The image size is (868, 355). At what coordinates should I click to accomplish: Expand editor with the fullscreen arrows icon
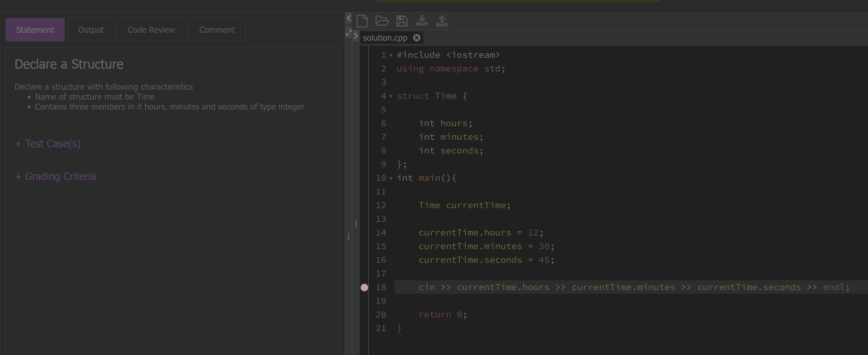(349, 33)
